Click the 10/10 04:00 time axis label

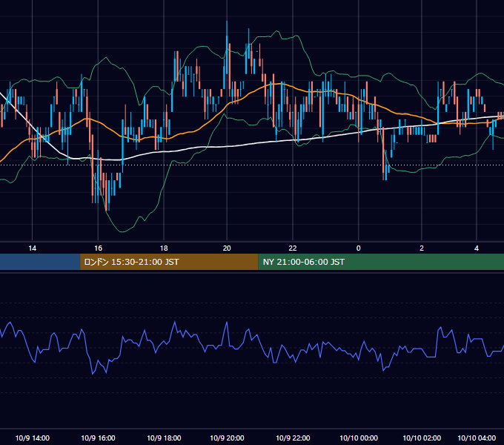click(x=477, y=438)
